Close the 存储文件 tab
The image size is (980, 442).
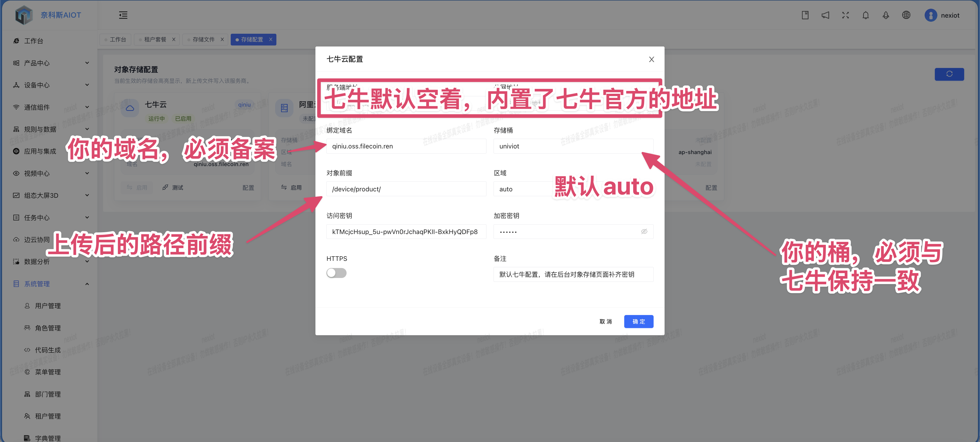(x=222, y=40)
